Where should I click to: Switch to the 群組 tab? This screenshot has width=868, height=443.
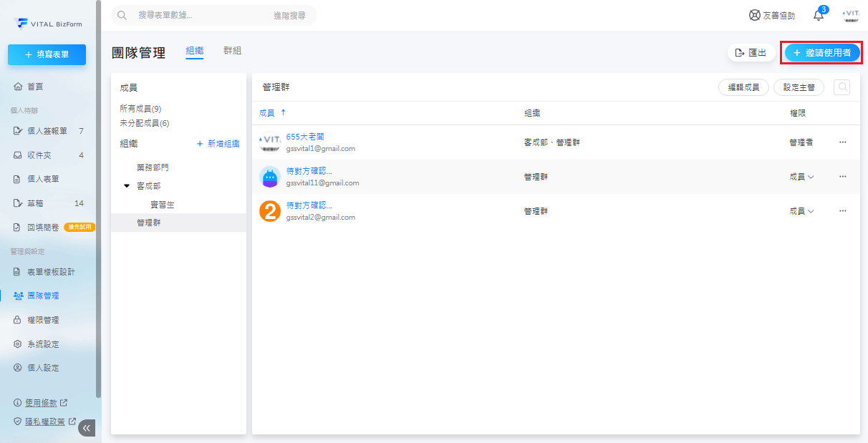coord(232,51)
